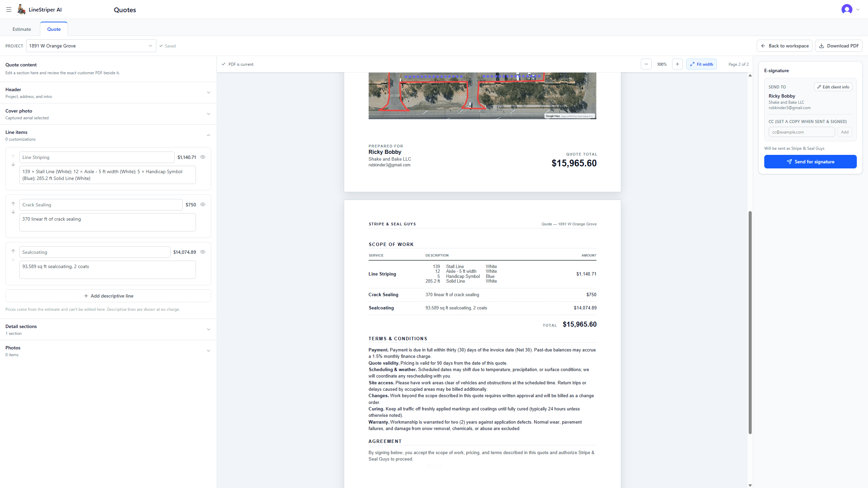The width and height of the screenshot is (868, 488).
Task: Click the Sealcoating $14,074.89 price in editor
Action: click(x=184, y=252)
